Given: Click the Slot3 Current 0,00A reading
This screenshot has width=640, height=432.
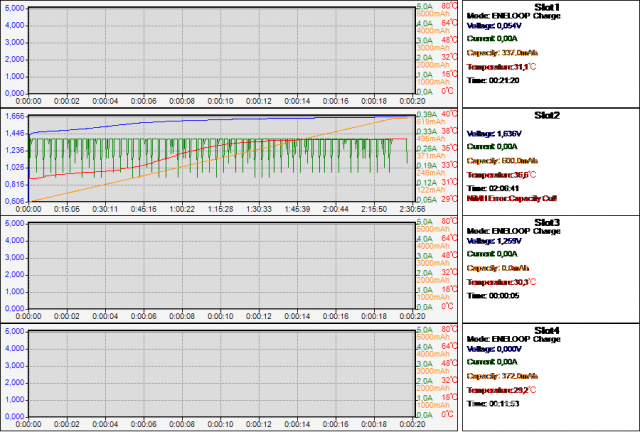Looking at the screenshot, I should pyautogui.click(x=492, y=254).
